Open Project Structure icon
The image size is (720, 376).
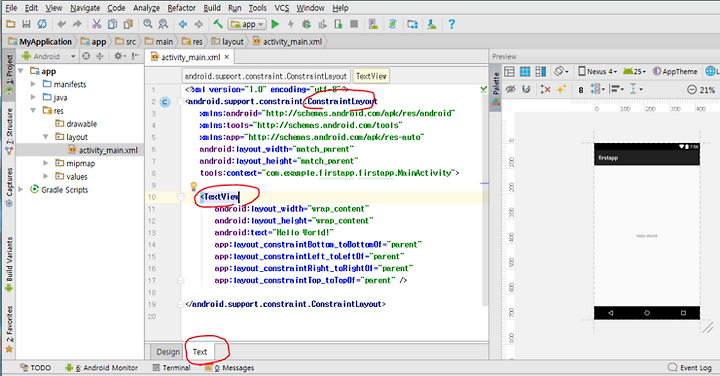[x=412, y=24]
